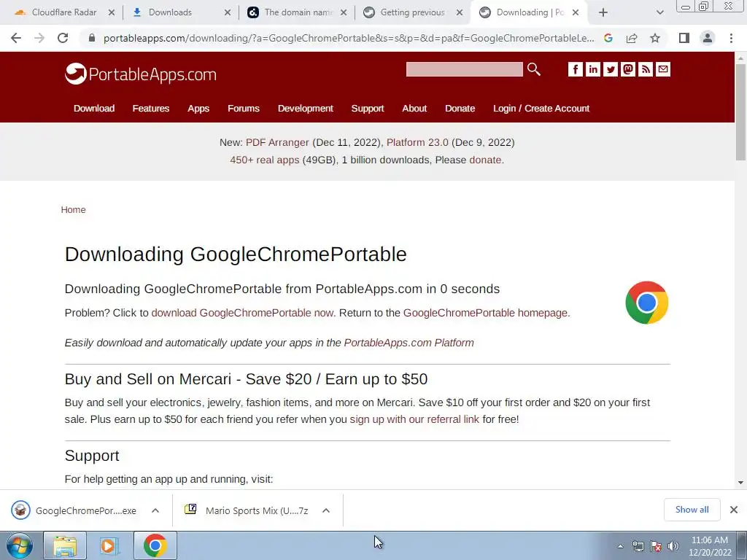Image resolution: width=747 pixels, height=560 pixels.
Task: Open the tab search dropdown chevron
Action: pos(659,12)
